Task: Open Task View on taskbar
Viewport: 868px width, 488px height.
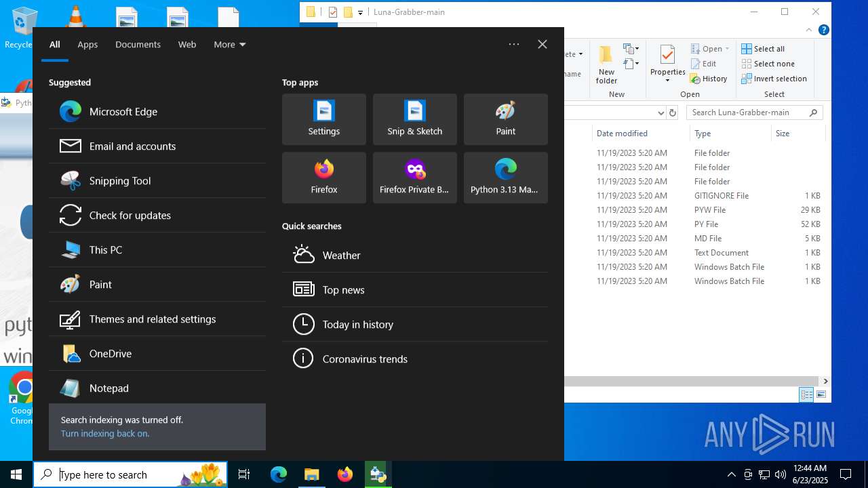Action: [244, 474]
